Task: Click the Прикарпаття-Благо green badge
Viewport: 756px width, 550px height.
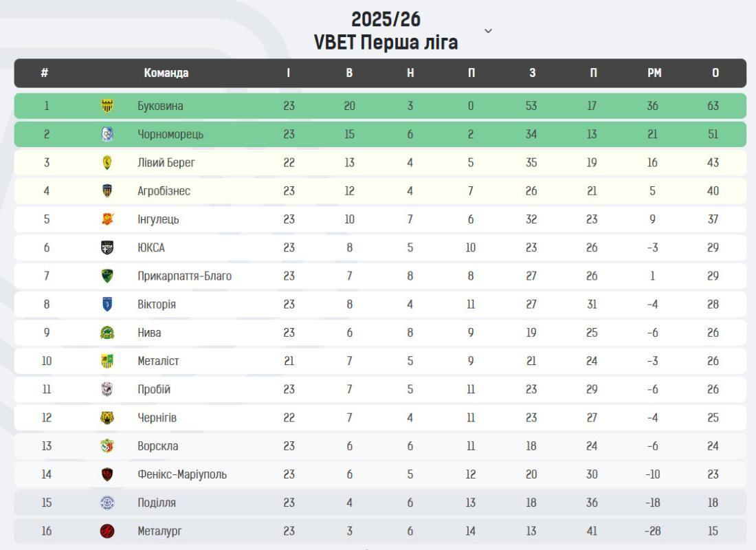Action: pos(107,276)
